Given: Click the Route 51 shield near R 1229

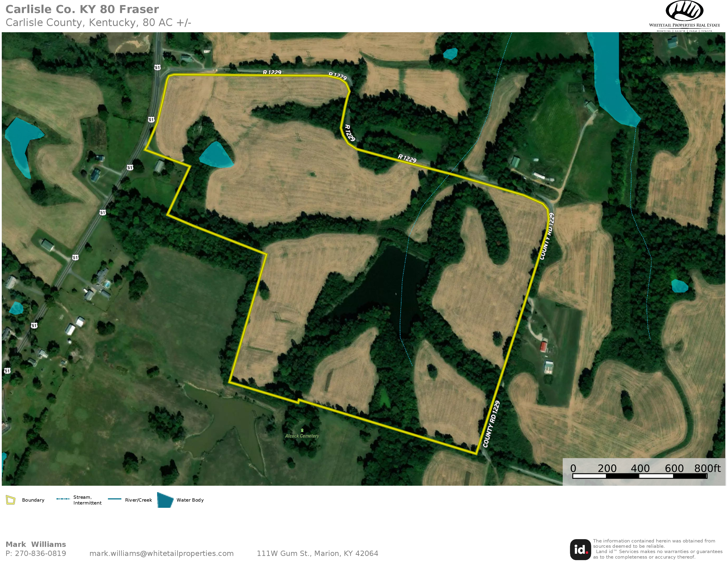Looking at the screenshot, I should click(157, 67).
